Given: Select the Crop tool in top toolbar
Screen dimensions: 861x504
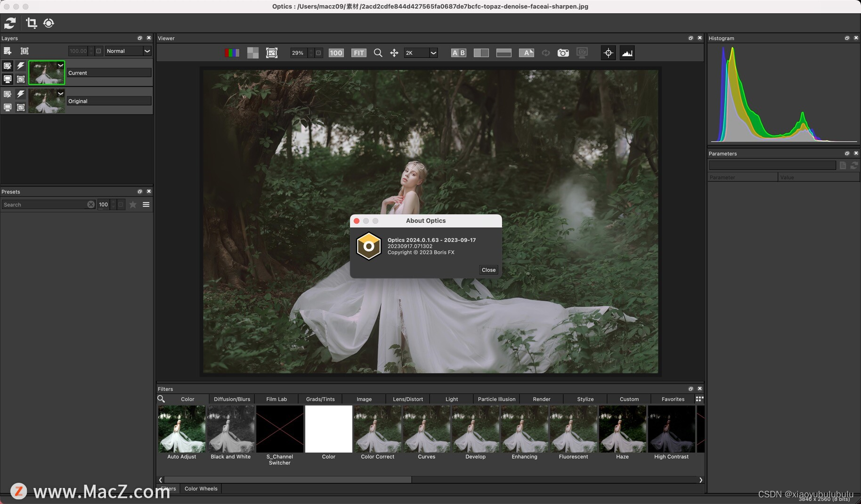Looking at the screenshot, I should click(31, 23).
